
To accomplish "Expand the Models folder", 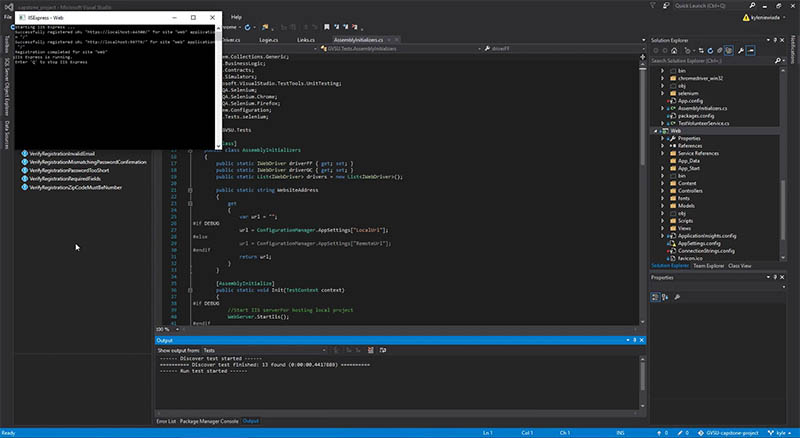I will 663,206.
